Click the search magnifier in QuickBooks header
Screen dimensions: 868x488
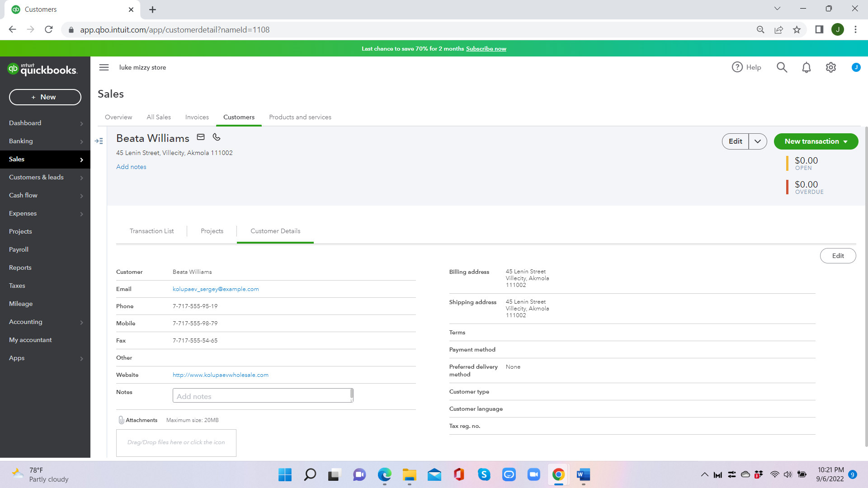[782, 67]
